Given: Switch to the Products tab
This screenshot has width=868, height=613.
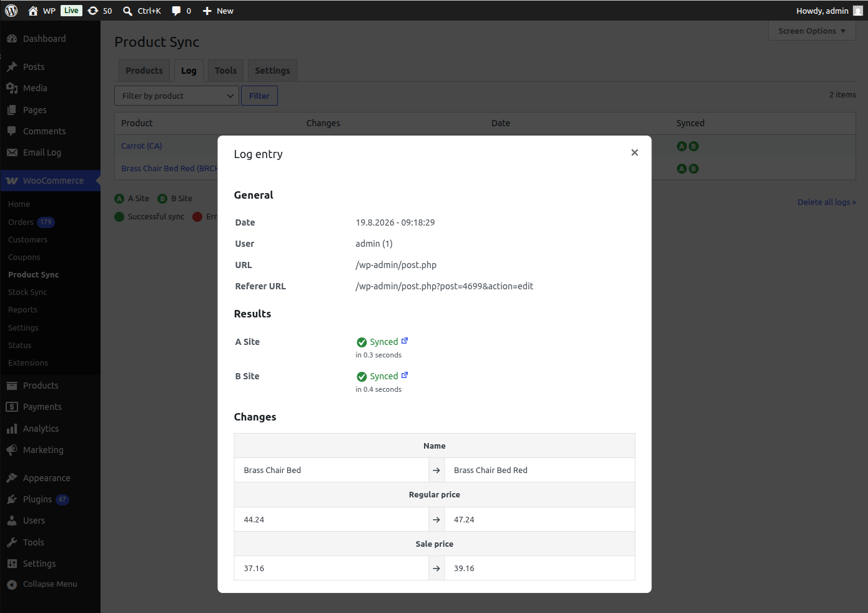Looking at the screenshot, I should 144,71.
